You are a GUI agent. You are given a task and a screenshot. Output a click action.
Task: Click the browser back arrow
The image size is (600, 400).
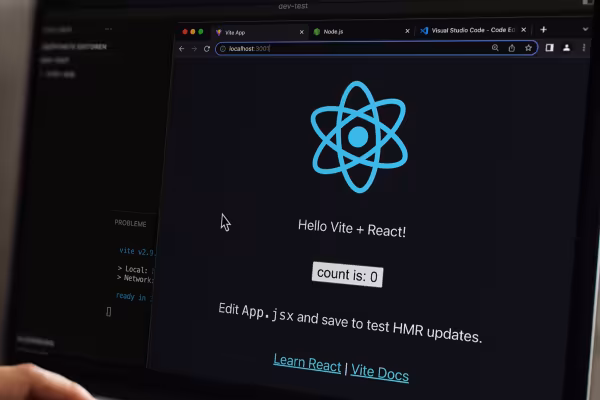181,49
